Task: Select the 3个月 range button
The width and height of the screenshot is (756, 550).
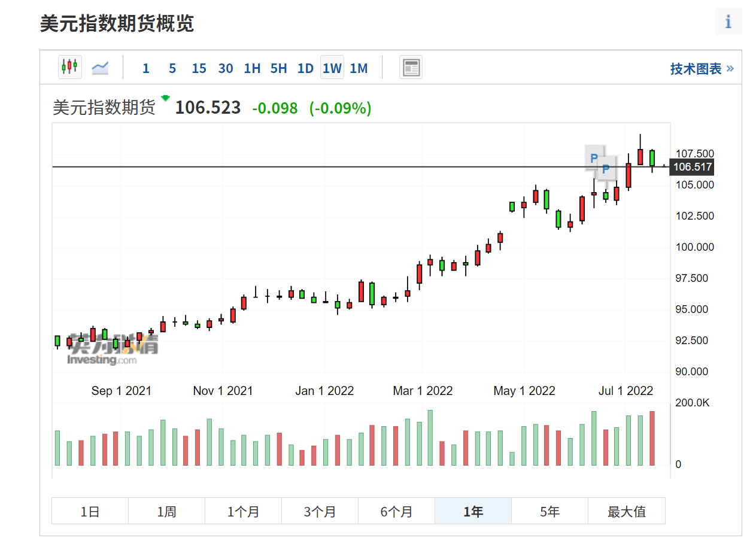Action: pyautogui.click(x=320, y=511)
